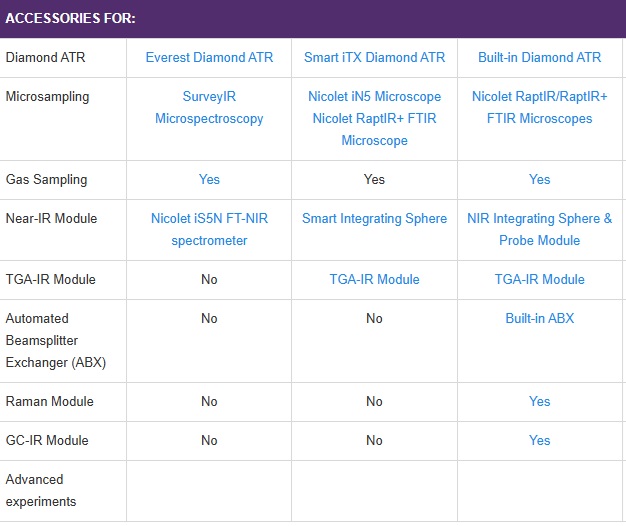Open Nicolet iN5 Microscope link
This screenshot has height=526, width=626.
click(374, 97)
